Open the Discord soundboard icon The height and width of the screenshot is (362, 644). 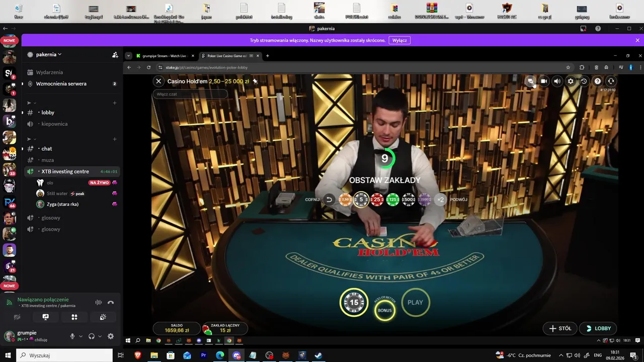(103, 317)
